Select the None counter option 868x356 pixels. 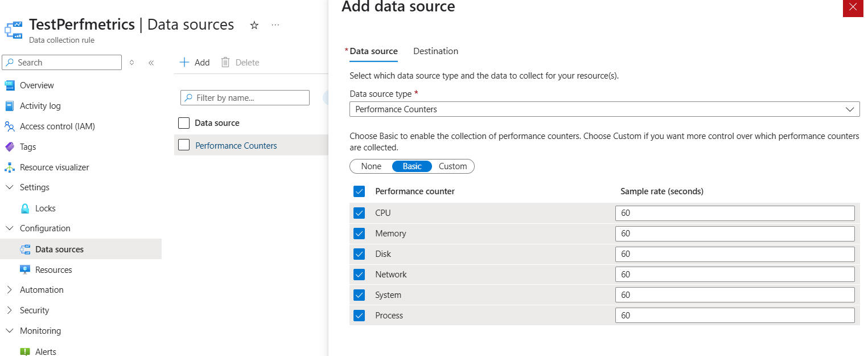pos(371,166)
